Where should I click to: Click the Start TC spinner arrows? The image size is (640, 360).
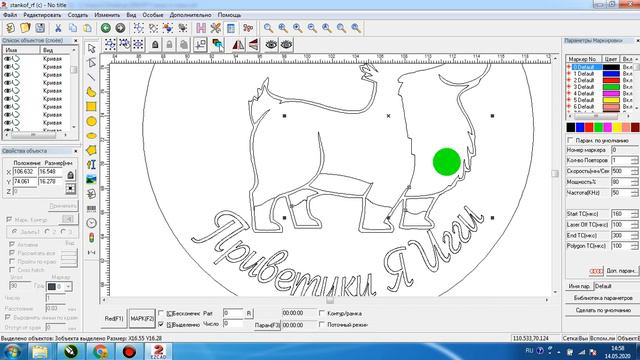(634, 214)
